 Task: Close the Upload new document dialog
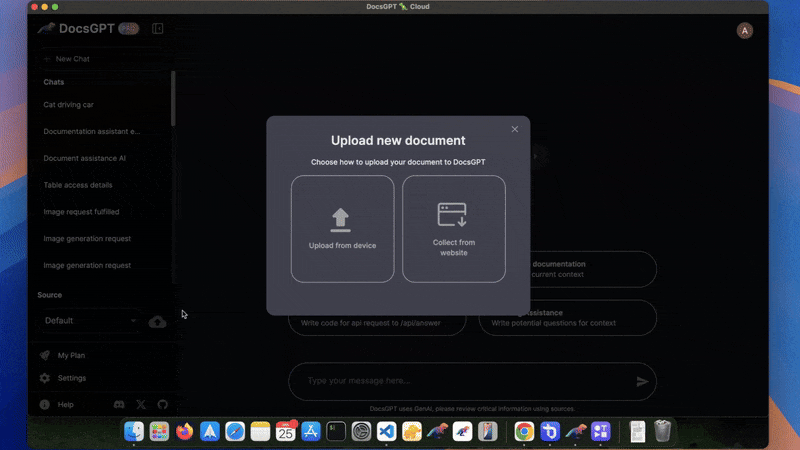(515, 129)
